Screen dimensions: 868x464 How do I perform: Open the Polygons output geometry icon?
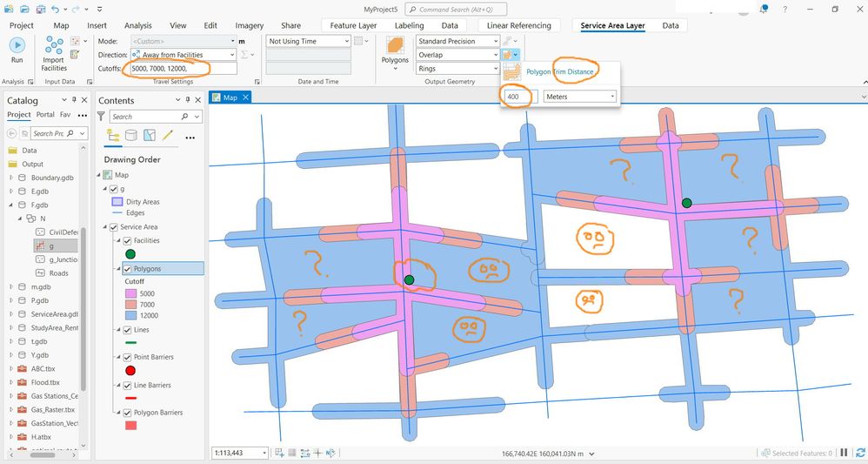tap(395, 46)
